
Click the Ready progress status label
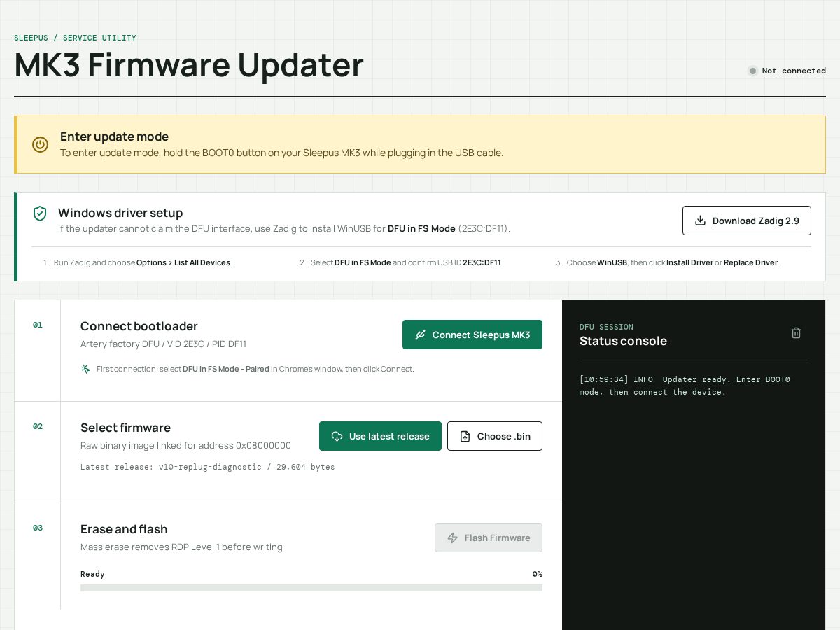coord(92,574)
